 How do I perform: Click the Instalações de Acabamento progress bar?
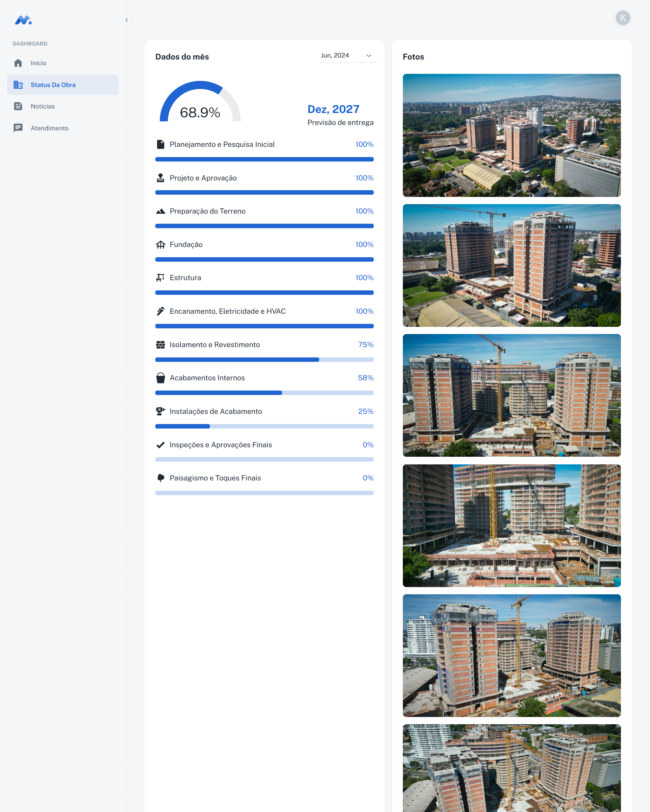(264, 426)
